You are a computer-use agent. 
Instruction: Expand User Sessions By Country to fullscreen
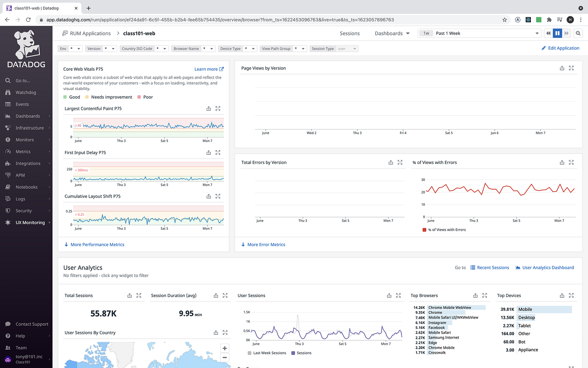(225, 333)
